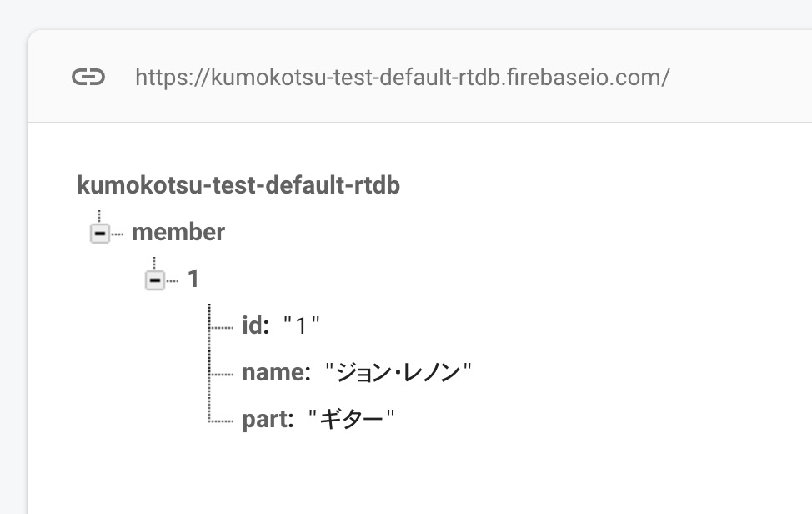
Task: Edit the part value ギター
Action: tap(351, 419)
